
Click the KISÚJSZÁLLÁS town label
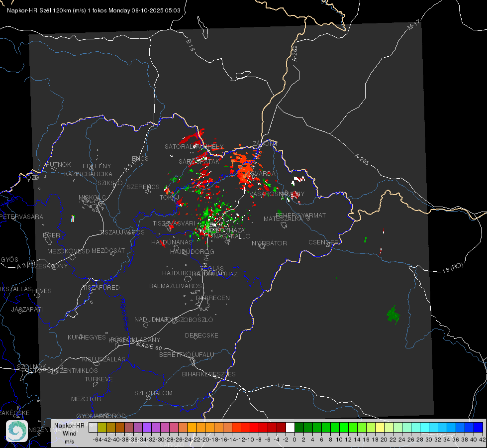pyautogui.click(x=103, y=359)
